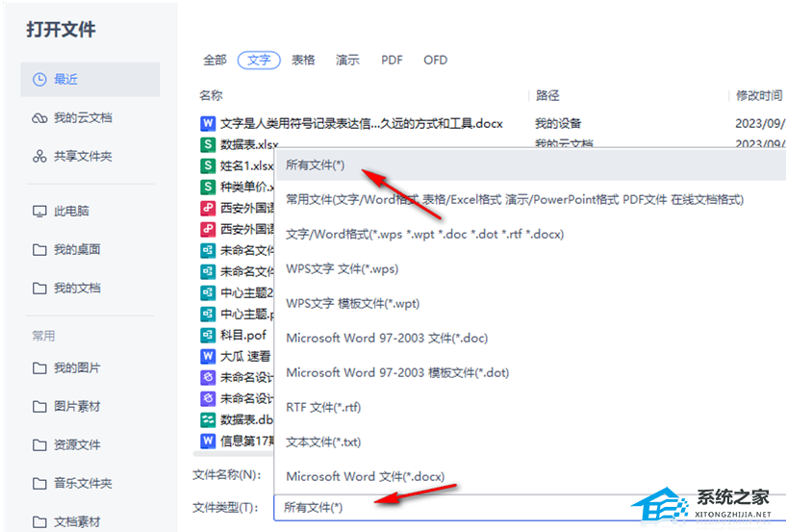Choose 文本文件(*.txt) option
This screenshot has width=786, height=532.
tap(530, 442)
